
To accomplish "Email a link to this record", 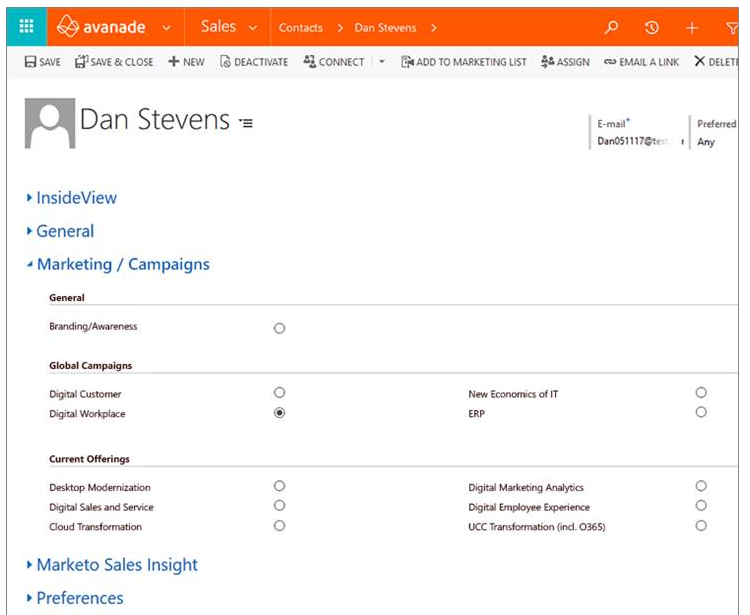I will (x=641, y=62).
